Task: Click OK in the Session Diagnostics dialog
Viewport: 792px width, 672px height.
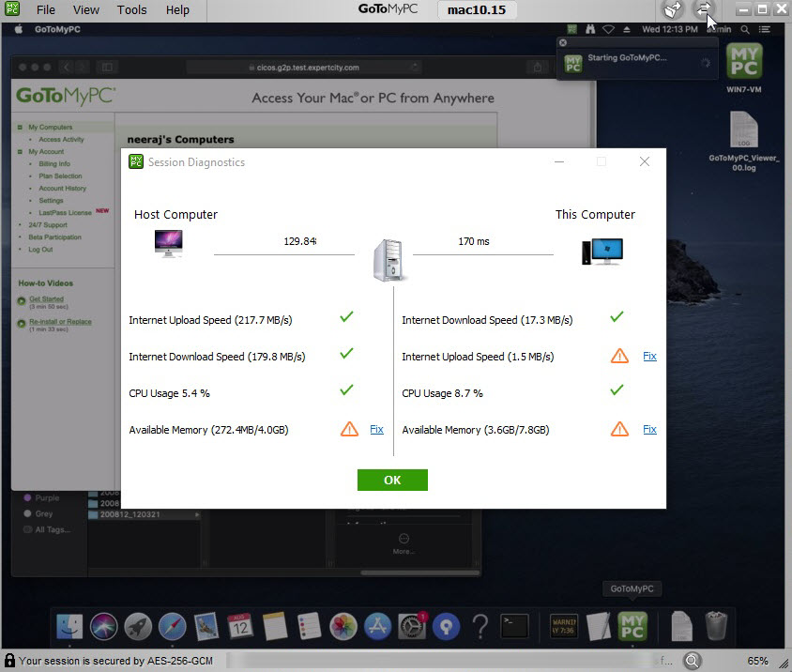Action: [x=392, y=480]
